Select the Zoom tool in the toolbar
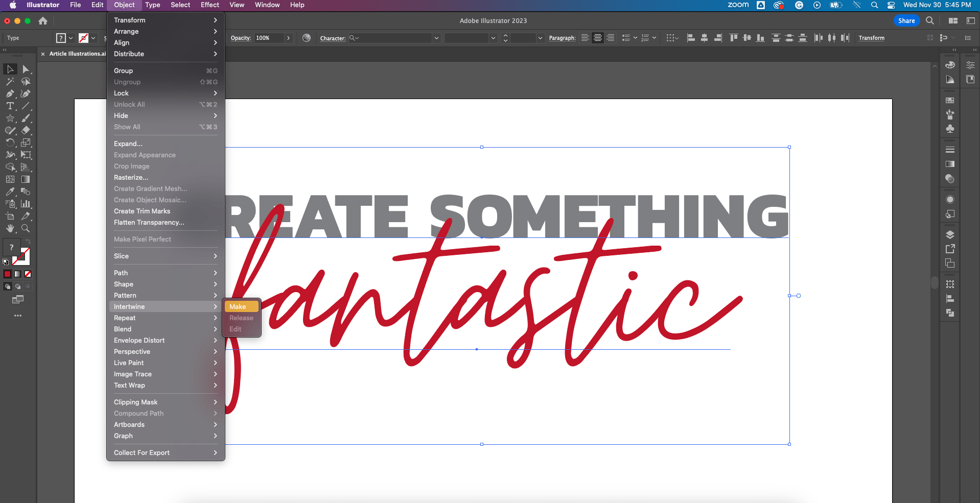 (x=26, y=229)
